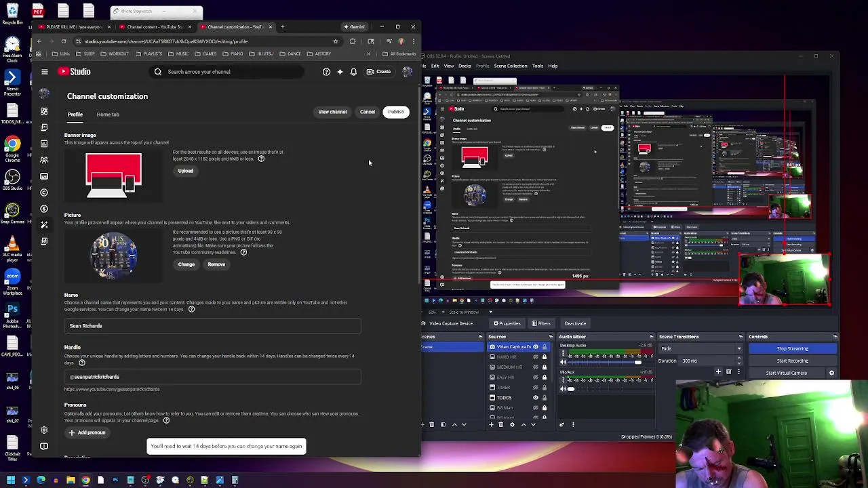Open Dashboard from the Studio sidebar
The width and height of the screenshot is (868, 488).
click(44, 111)
